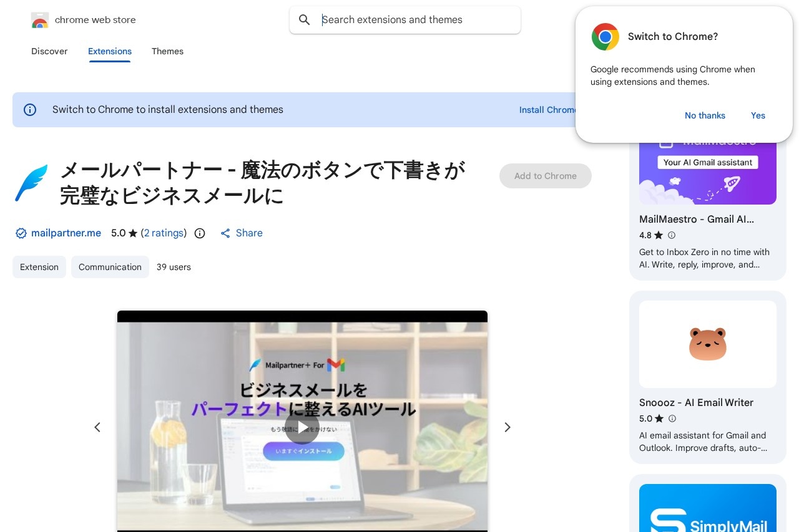Open the mailpartner.me publisher link
The image size is (799, 532).
click(66, 233)
